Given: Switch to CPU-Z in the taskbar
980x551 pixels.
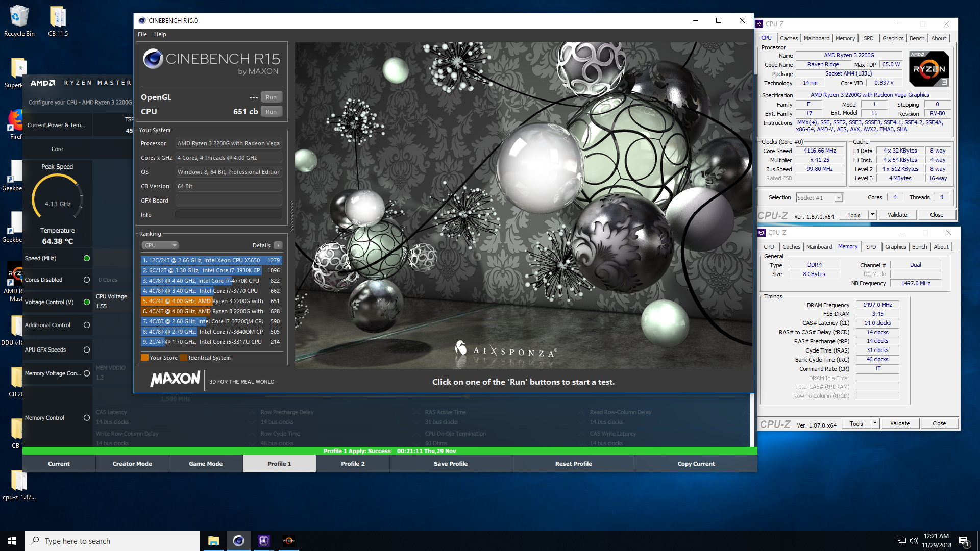Looking at the screenshot, I should pyautogui.click(x=263, y=541).
